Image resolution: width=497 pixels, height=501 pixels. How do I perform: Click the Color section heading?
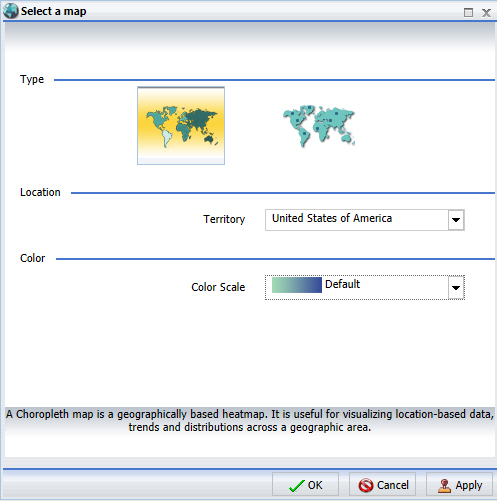(x=32, y=258)
